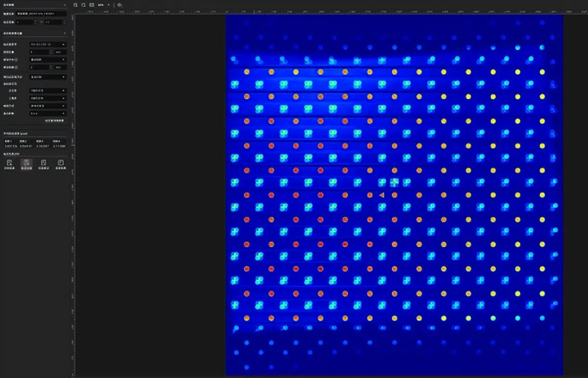The width and height of the screenshot is (588, 378).
Task: Click the fourth result icon in the left panel bottom row
Action: (60, 164)
